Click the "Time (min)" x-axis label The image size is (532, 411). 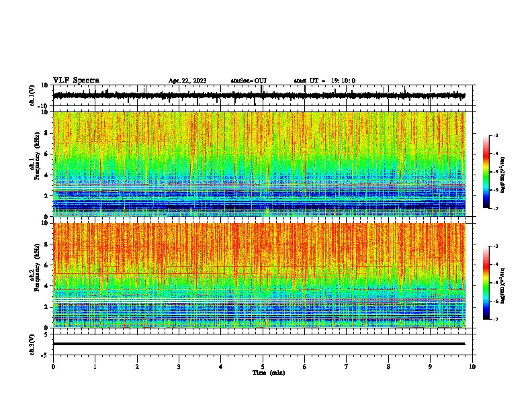[x=269, y=373]
